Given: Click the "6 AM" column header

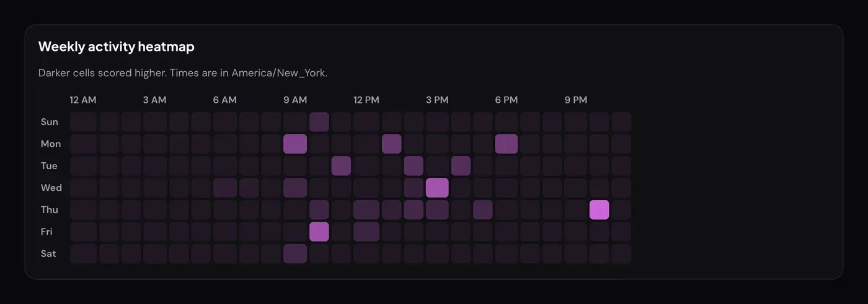Looking at the screenshot, I should pos(225,100).
